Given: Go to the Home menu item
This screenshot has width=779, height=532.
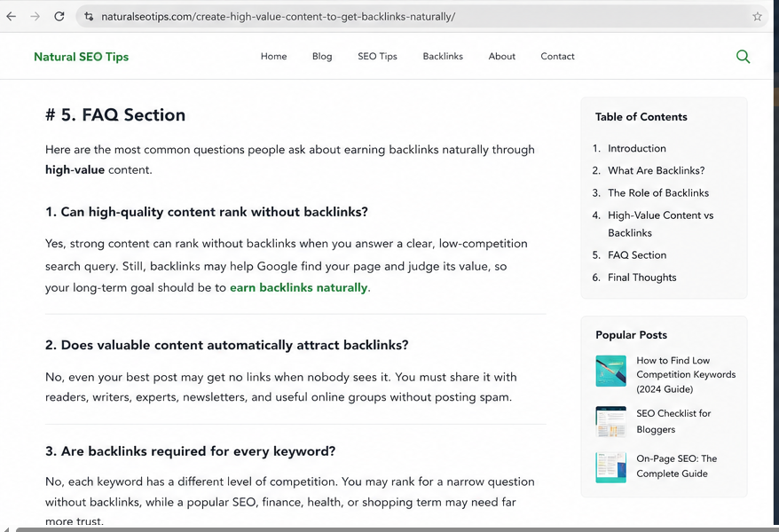Looking at the screenshot, I should pos(274,56).
